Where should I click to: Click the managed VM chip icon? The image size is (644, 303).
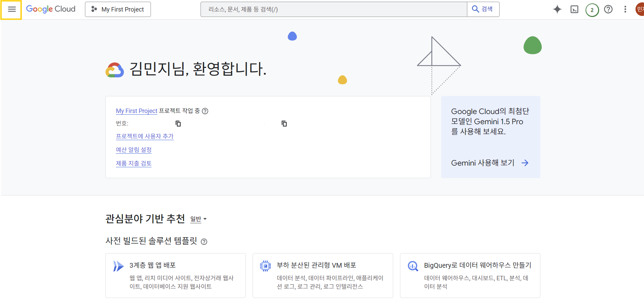pos(265,266)
